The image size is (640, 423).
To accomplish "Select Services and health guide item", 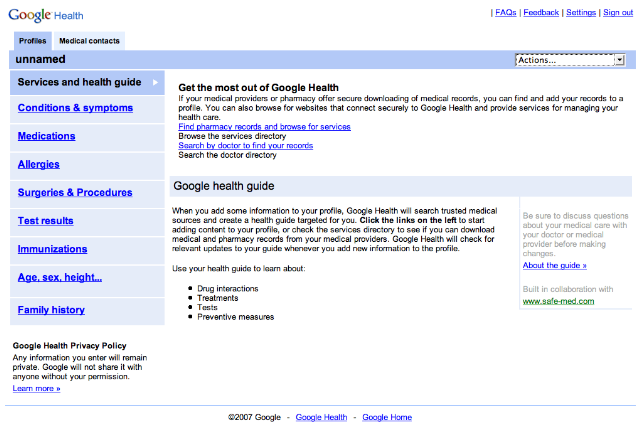I will click(80, 82).
